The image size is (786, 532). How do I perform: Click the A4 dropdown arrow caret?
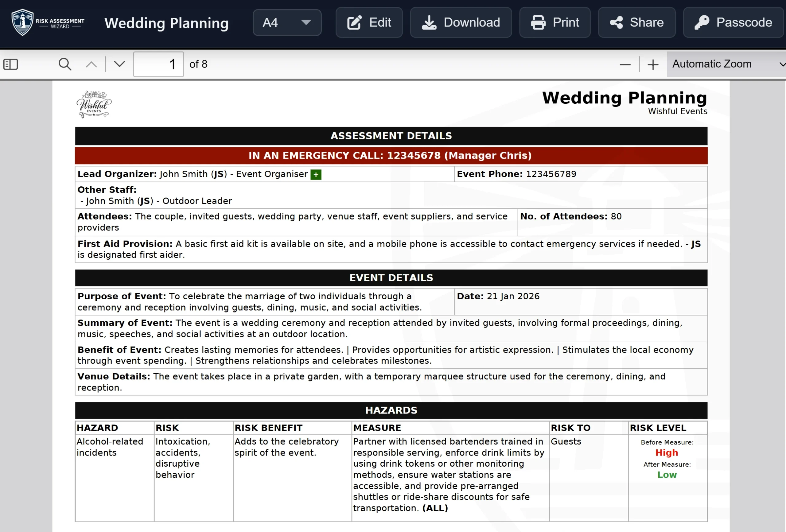tap(306, 23)
